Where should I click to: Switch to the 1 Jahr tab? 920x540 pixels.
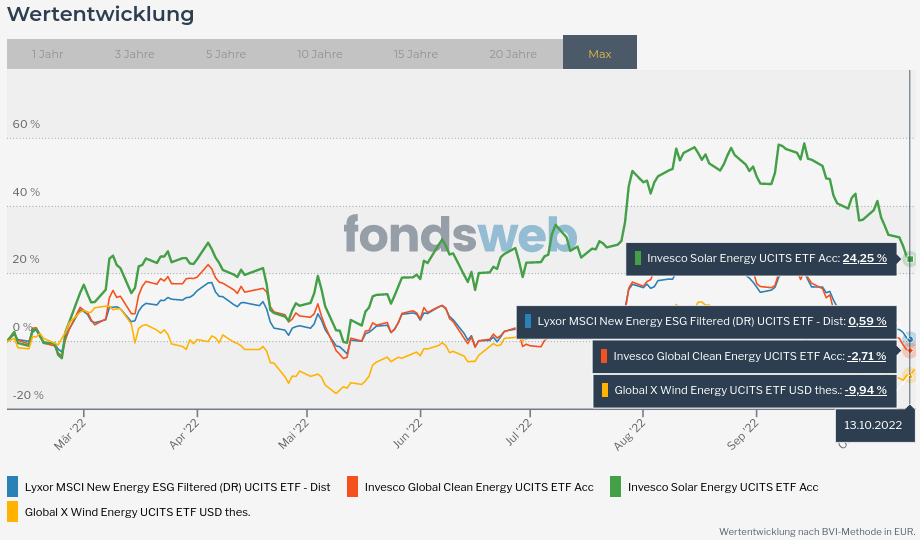(x=47, y=54)
